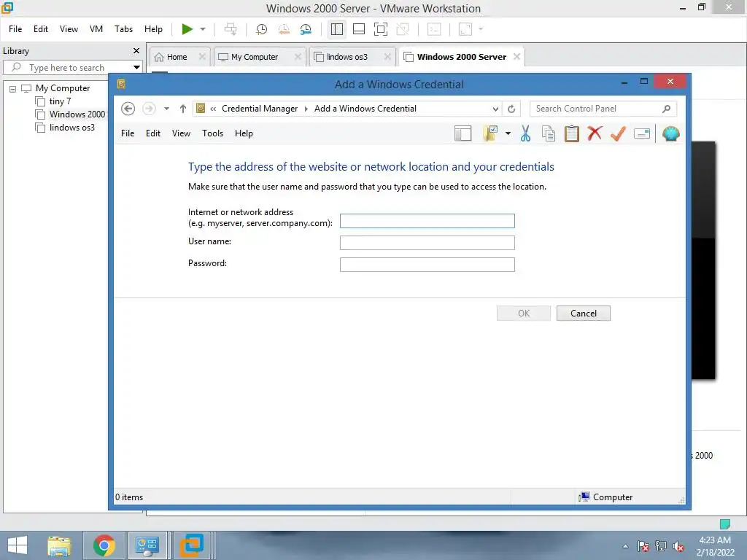This screenshot has width=747, height=560.
Task: Open the VMware View menu
Action: 69,29
